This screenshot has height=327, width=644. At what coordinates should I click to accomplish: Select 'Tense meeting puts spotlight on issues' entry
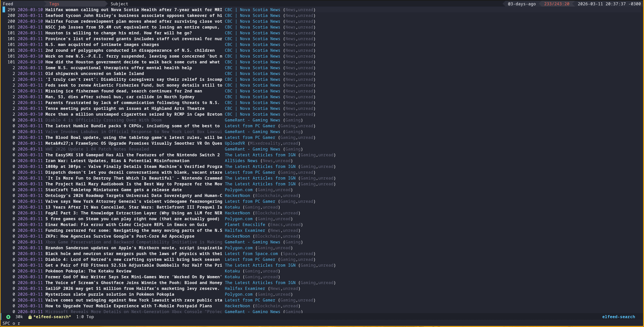pyautogui.click(x=125, y=108)
